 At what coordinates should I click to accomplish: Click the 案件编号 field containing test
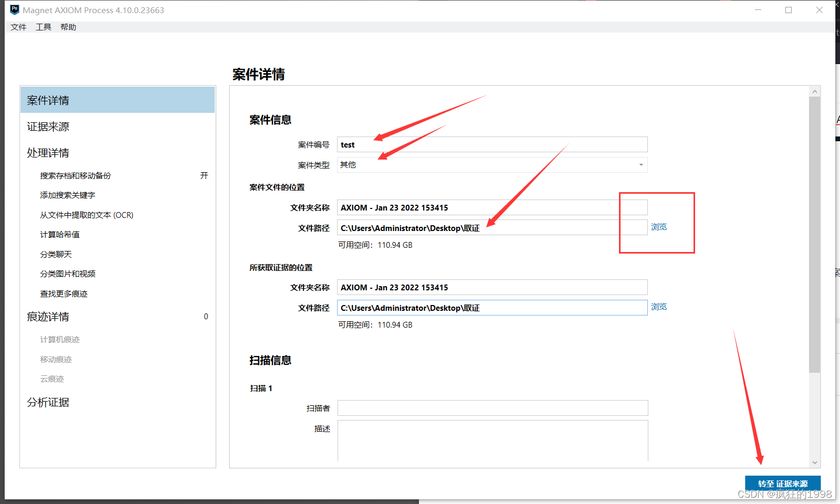click(492, 144)
